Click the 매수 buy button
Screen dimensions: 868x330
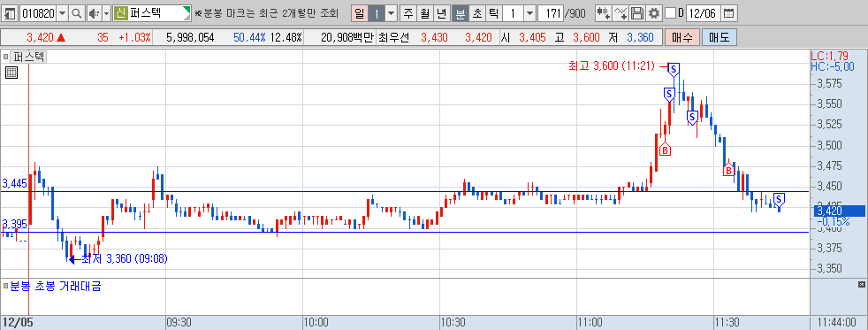coord(682,38)
